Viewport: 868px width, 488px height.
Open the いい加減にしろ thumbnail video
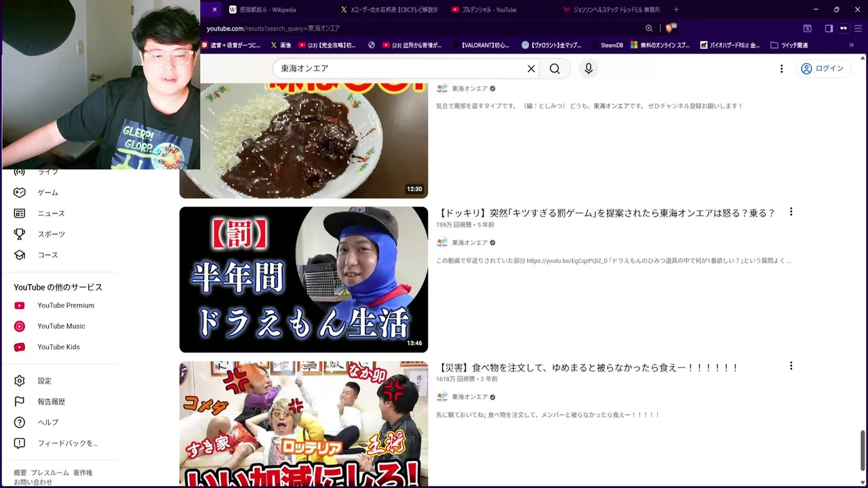[304, 424]
